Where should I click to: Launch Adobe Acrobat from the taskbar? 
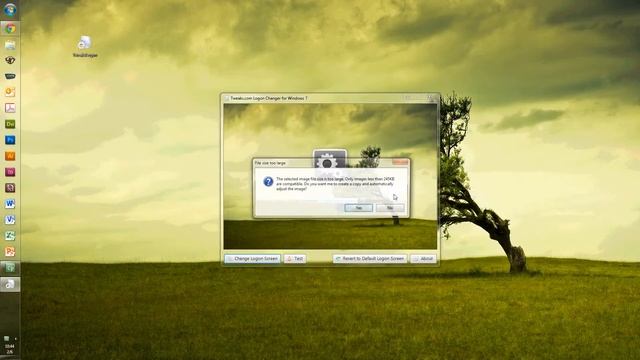(10, 108)
